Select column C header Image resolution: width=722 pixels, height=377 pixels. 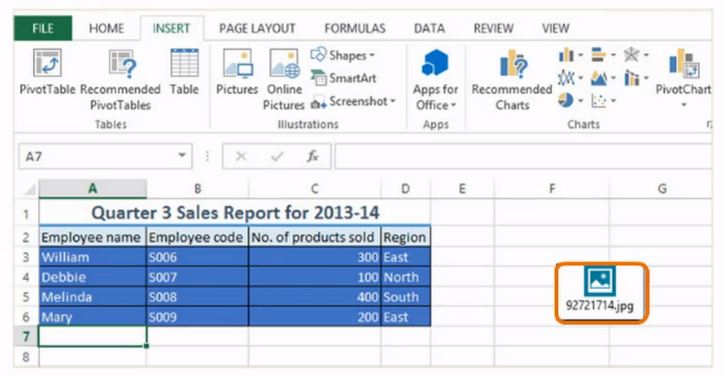(x=314, y=189)
